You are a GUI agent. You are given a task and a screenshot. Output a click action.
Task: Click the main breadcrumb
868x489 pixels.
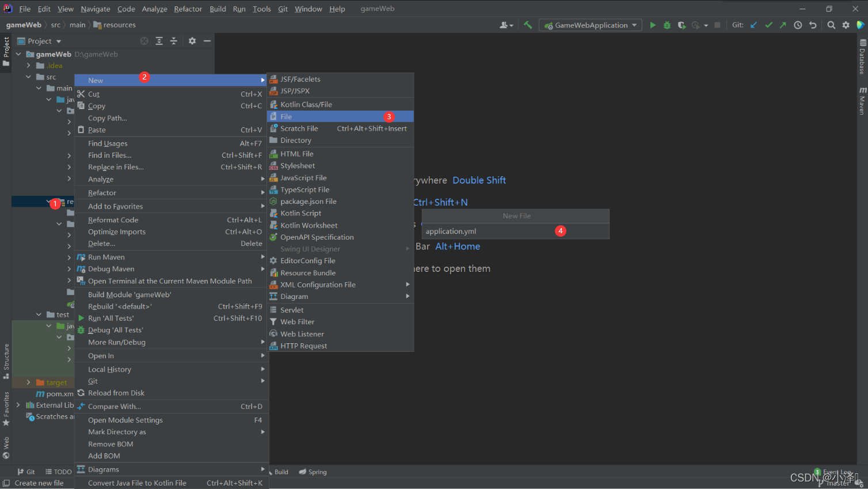click(77, 25)
